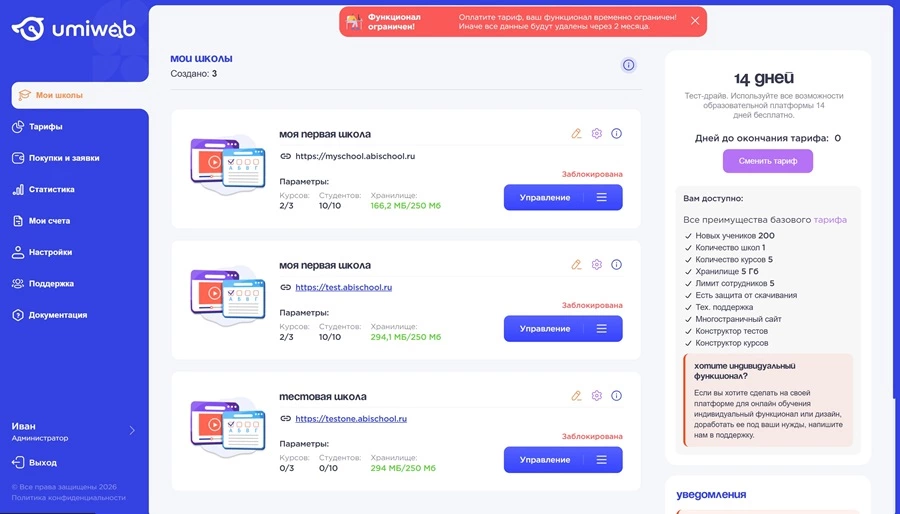Click the info icon beside Мои школы header
Screen dimensions: 900x514
pos(628,65)
